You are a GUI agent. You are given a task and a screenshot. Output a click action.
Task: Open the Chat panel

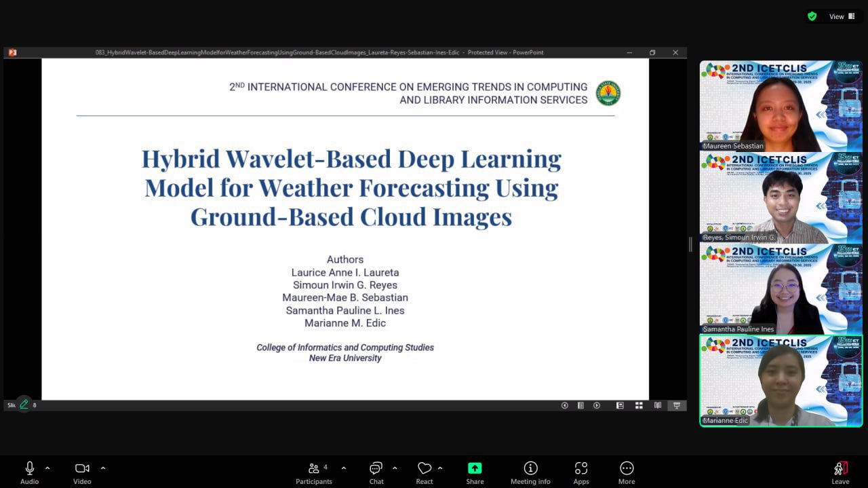point(376,469)
